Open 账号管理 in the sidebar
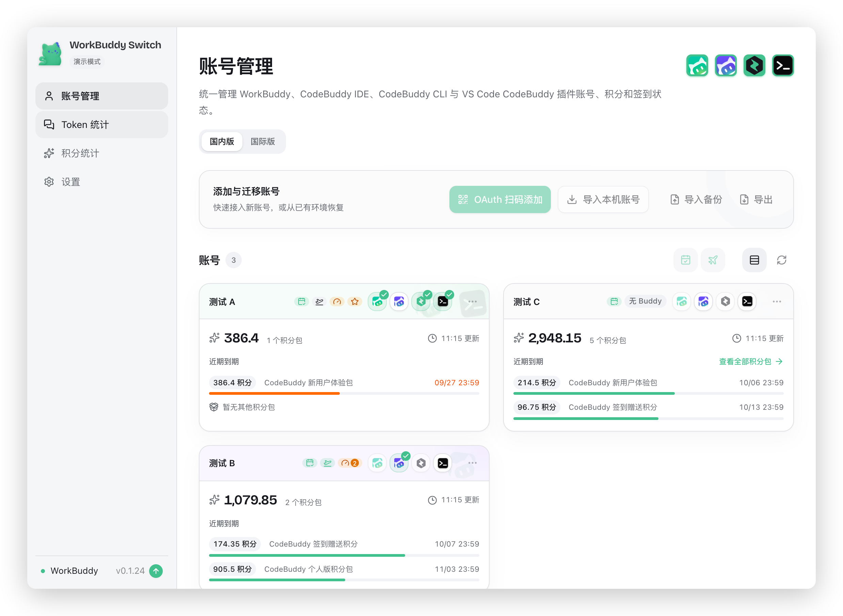843x616 pixels. coord(101,96)
